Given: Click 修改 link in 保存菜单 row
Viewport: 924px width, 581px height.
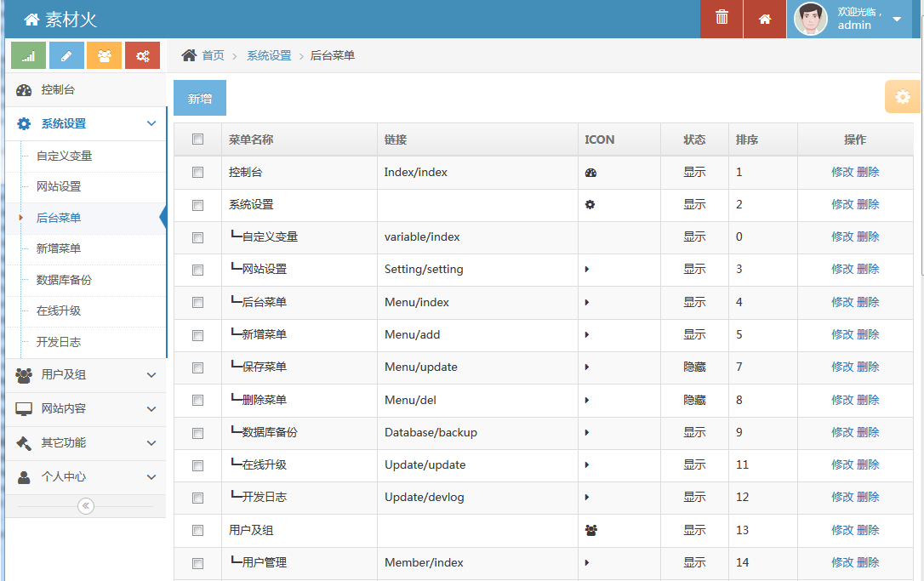Looking at the screenshot, I should click(x=842, y=367).
